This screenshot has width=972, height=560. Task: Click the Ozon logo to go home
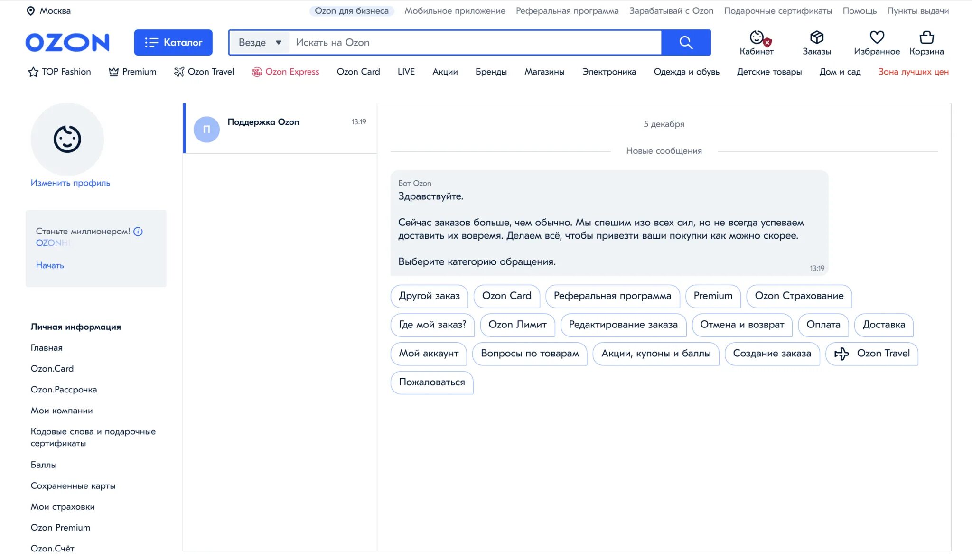(67, 42)
